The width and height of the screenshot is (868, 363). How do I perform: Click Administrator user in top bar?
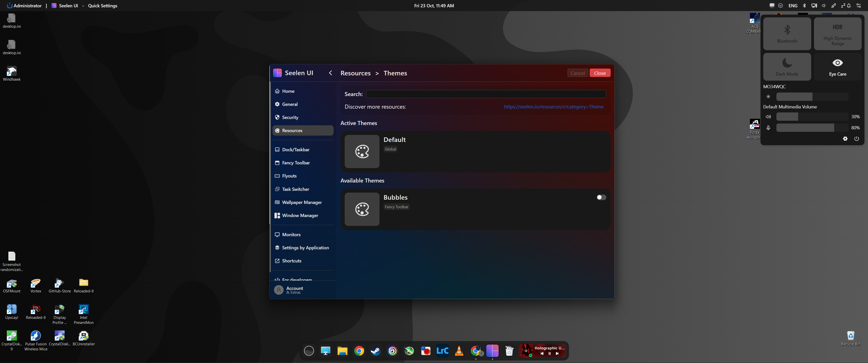(24, 5)
